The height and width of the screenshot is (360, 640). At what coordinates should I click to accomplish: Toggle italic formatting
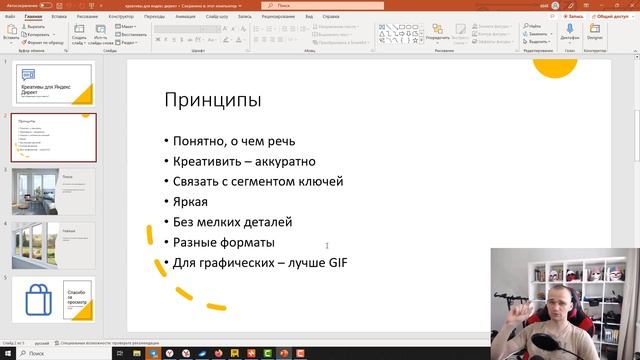pyautogui.click(x=166, y=40)
